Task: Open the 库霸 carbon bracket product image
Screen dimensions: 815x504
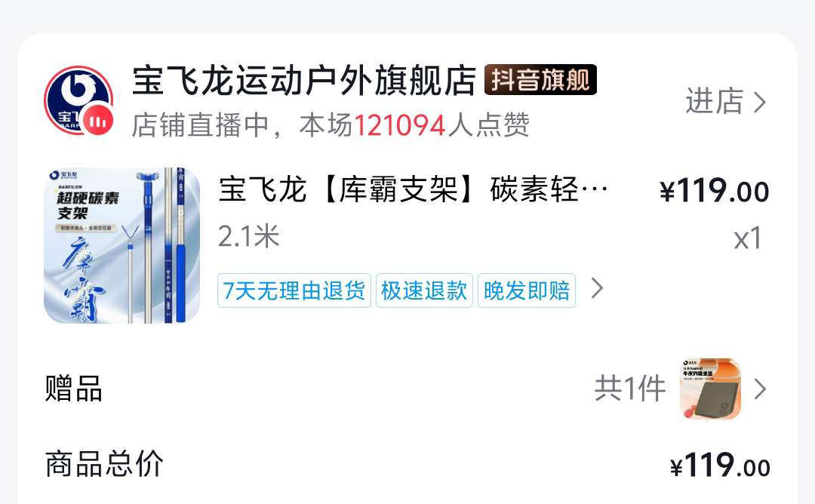Action: click(121, 244)
